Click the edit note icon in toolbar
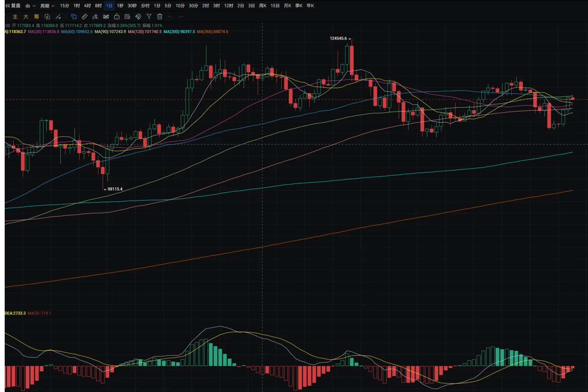 (128, 17)
